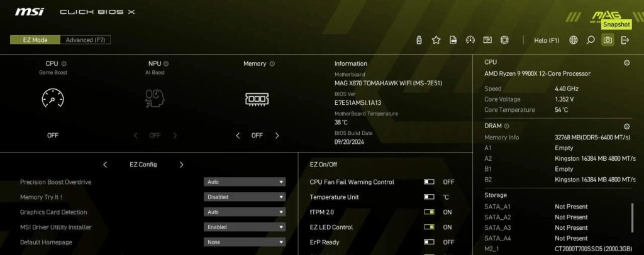Click the CPU chip icon in toolbar
The height and width of the screenshot is (255, 644).
pos(504,40)
